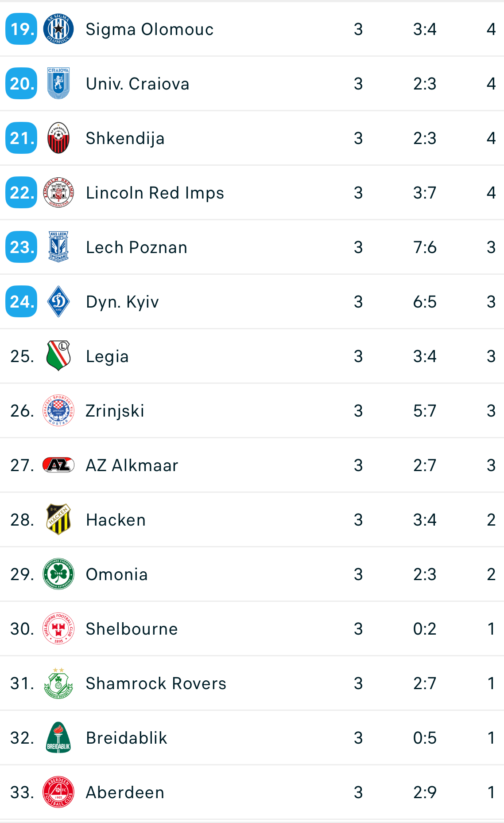
Task: Click the Omonia green shamrock logo
Action: [58, 574]
